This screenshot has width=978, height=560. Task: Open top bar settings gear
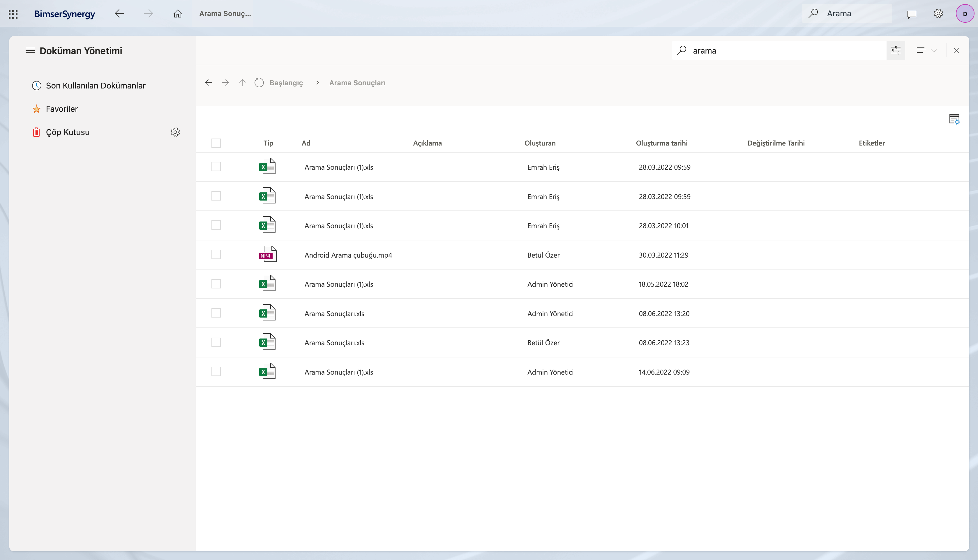click(x=938, y=14)
